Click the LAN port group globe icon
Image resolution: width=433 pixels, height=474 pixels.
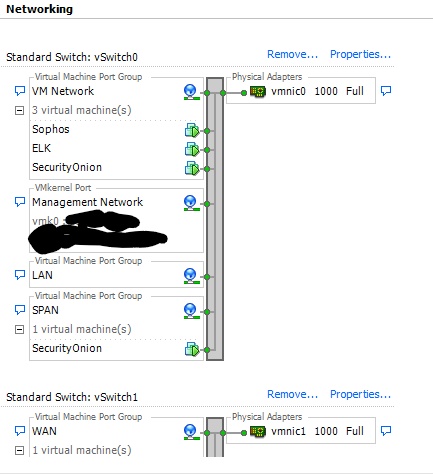(192, 276)
